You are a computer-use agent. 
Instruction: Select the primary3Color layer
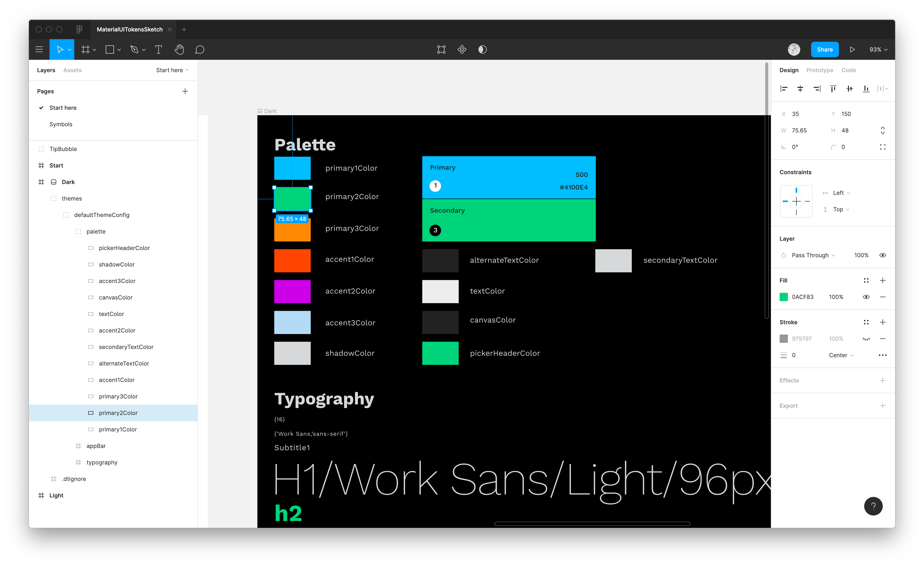[x=118, y=396]
